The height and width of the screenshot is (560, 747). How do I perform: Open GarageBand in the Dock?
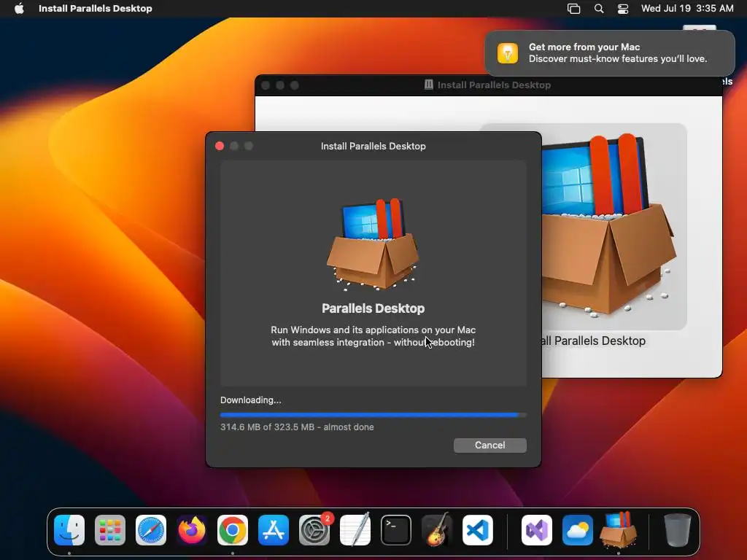pos(437,530)
